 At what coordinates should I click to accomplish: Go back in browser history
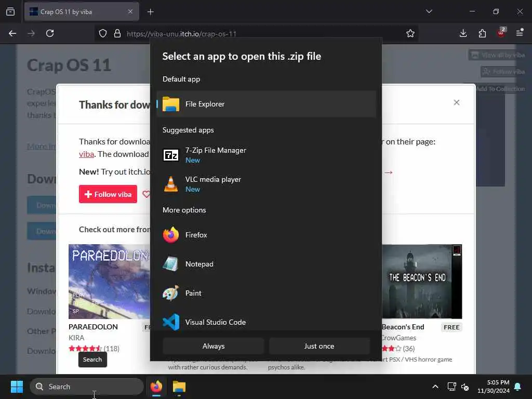click(12, 33)
